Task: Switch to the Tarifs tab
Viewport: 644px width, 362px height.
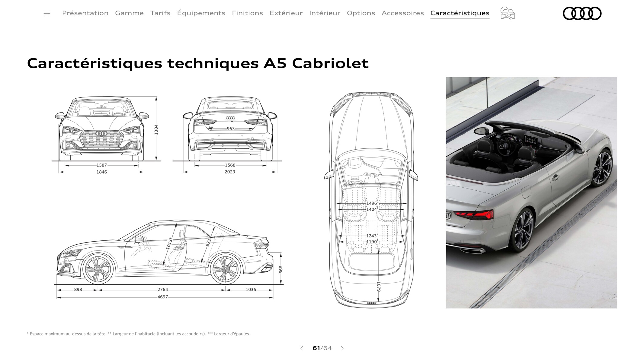Action: pyautogui.click(x=160, y=13)
